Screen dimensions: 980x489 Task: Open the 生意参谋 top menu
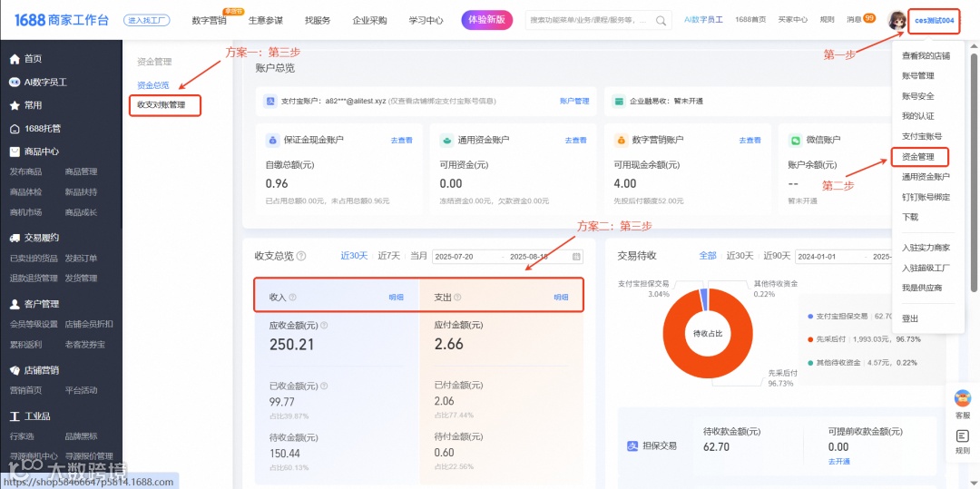tap(266, 21)
